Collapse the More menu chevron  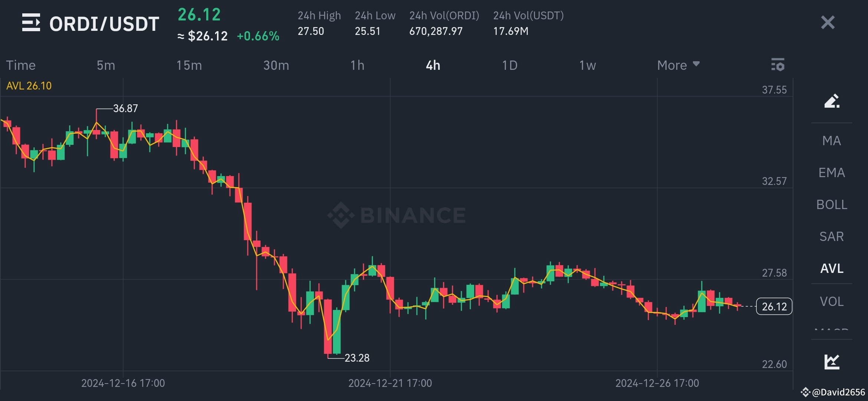[x=696, y=64]
